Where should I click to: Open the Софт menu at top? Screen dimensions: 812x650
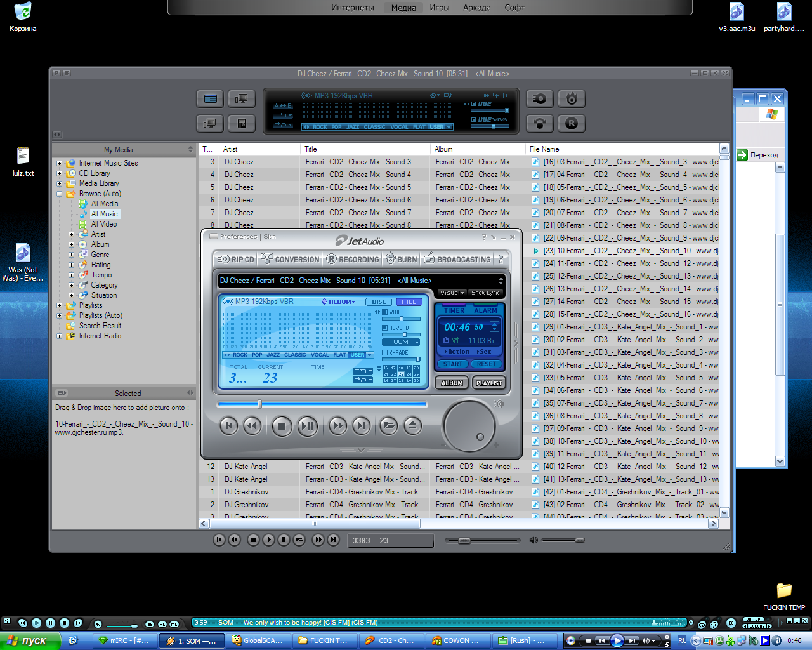[x=514, y=8]
